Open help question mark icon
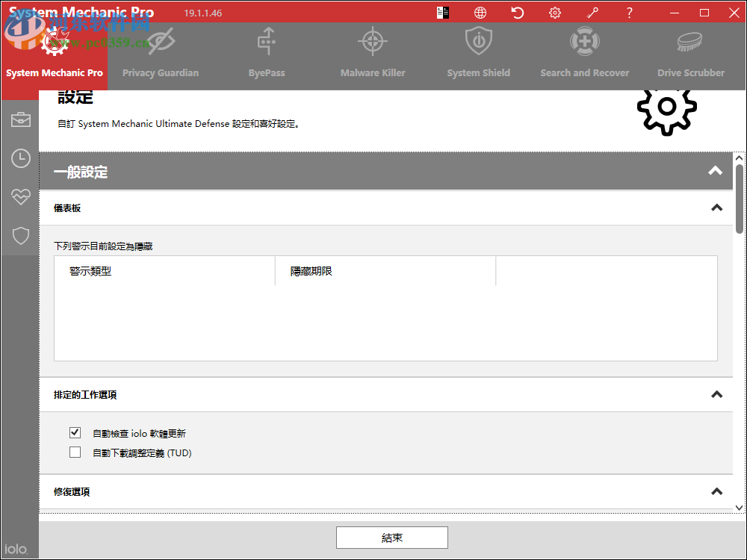This screenshot has height=560, width=747. pos(629,13)
